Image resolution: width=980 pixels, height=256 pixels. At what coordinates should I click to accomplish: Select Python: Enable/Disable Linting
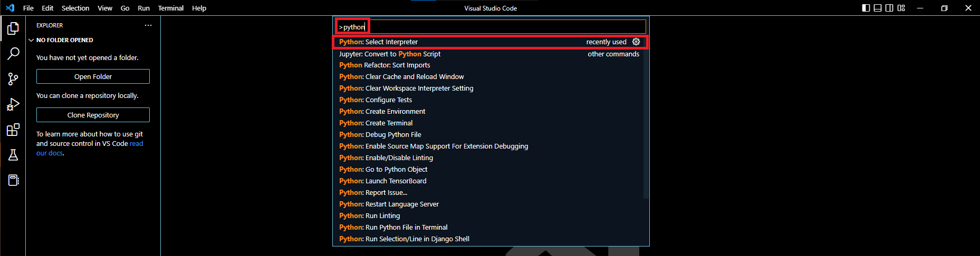[x=488, y=158]
